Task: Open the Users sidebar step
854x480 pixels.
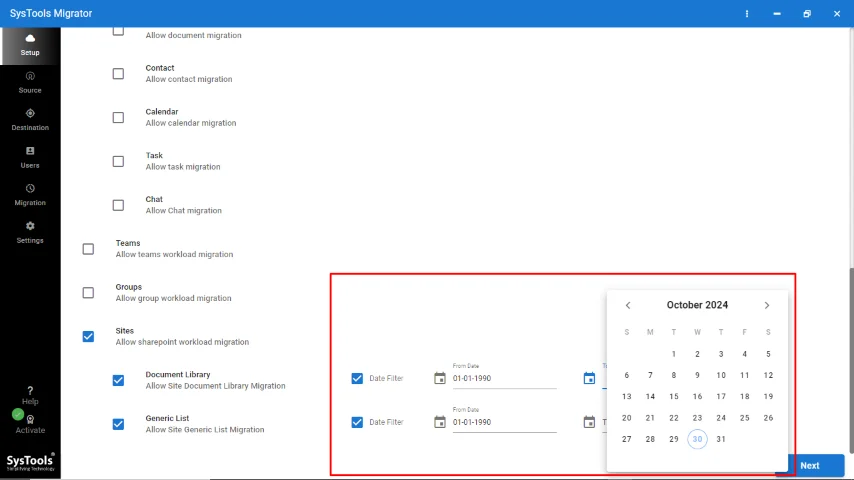Action: 30,157
